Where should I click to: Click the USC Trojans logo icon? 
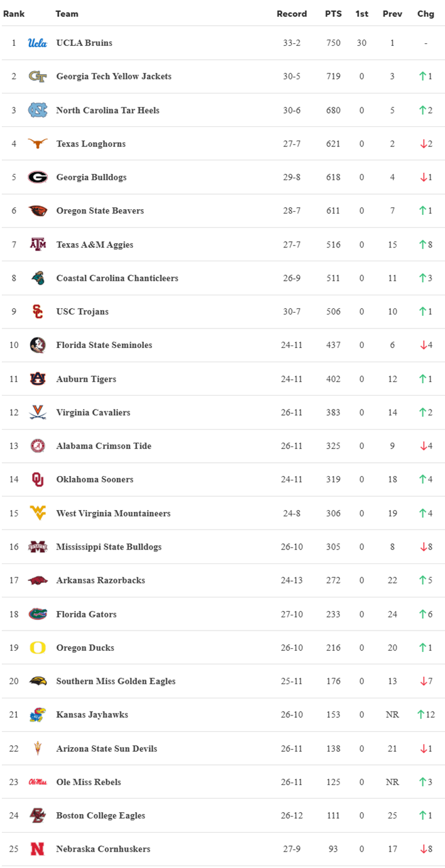tap(38, 312)
